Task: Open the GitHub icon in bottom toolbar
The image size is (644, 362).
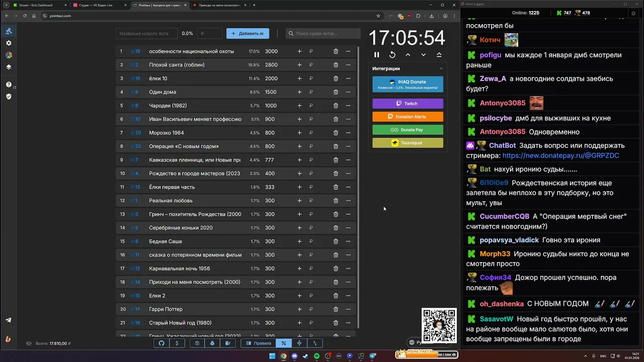Action: click(162, 343)
